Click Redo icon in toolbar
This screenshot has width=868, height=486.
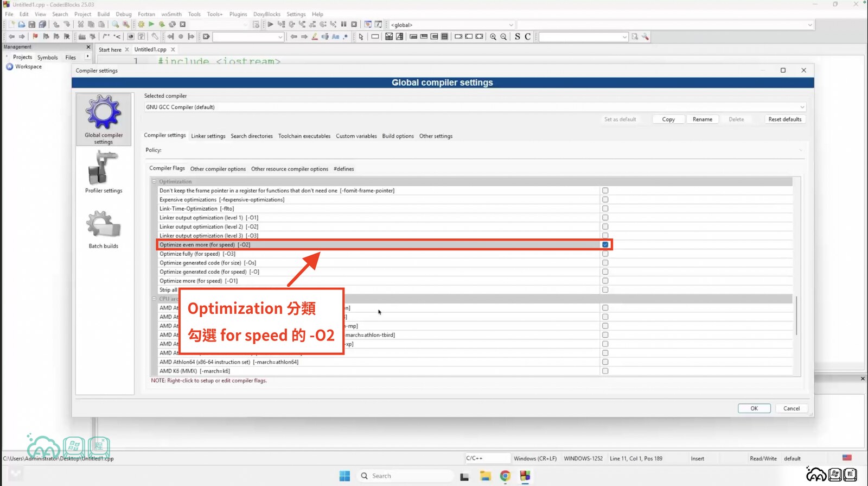[67, 24]
